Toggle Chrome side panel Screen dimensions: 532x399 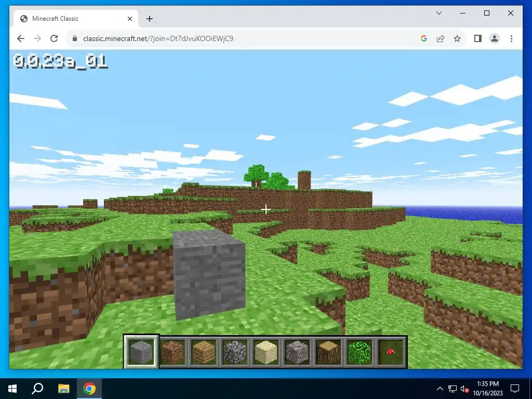click(x=478, y=38)
